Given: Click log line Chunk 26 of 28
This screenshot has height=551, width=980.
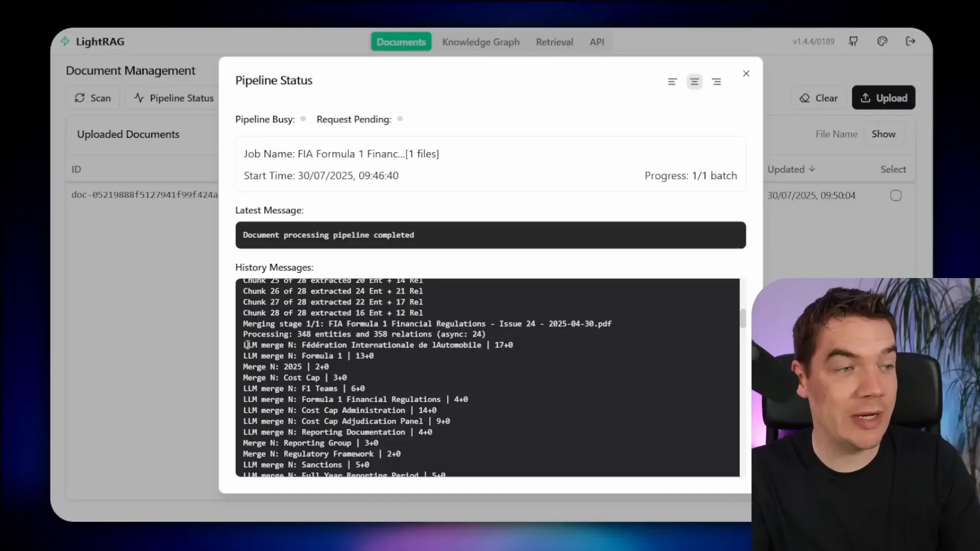Looking at the screenshot, I should coord(333,291).
